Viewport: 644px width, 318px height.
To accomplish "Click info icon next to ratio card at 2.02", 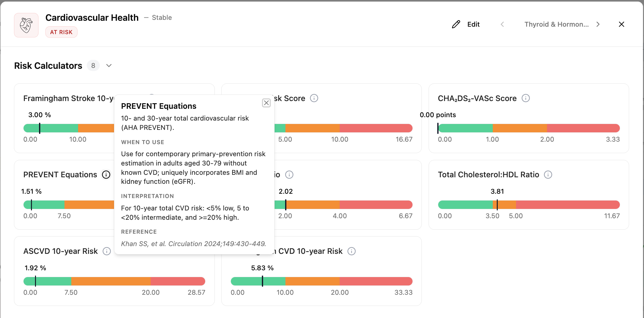I will click(x=289, y=175).
